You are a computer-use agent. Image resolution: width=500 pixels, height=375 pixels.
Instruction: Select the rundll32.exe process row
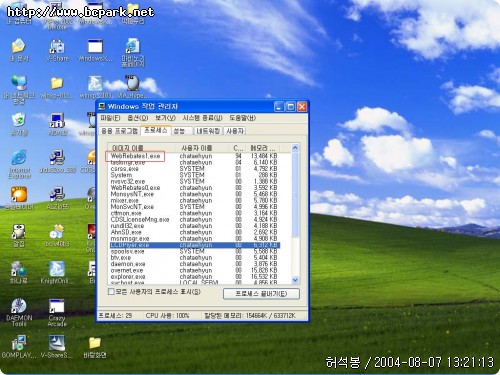tap(195, 226)
